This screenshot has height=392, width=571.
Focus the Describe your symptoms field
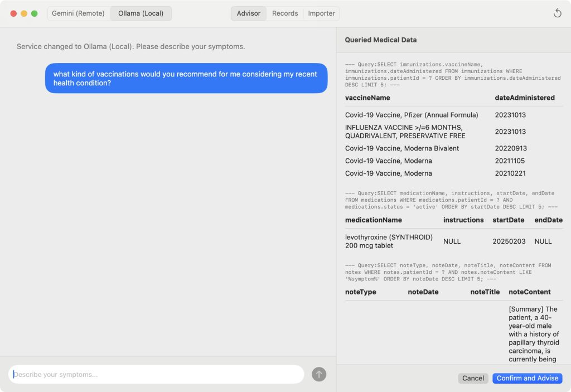point(156,375)
